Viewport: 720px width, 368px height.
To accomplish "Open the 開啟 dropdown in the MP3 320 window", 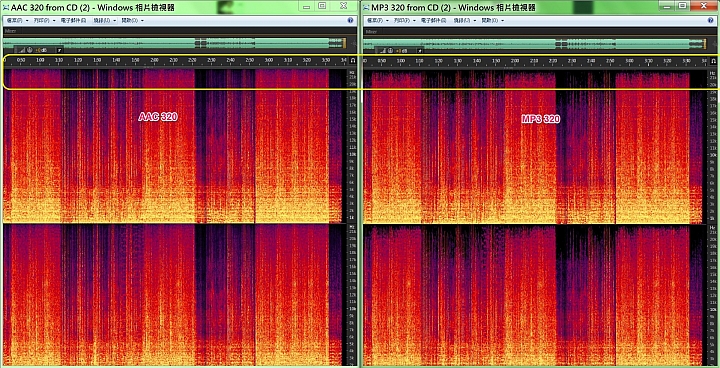I will 492,21.
